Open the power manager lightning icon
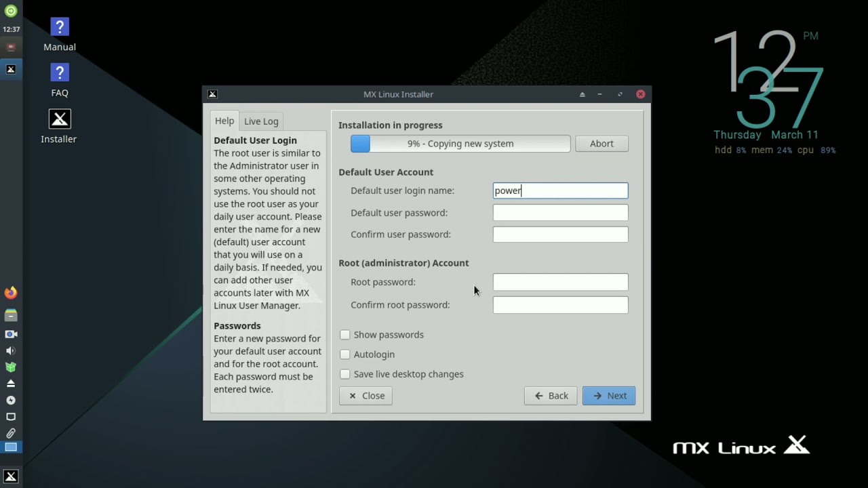This screenshot has width=868, height=488. pos(11,400)
